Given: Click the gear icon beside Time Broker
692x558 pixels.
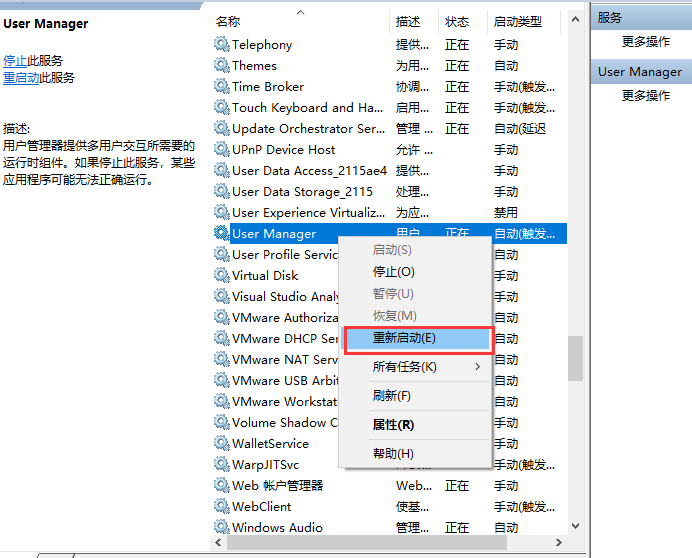Looking at the screenshot, I should 222,86.
